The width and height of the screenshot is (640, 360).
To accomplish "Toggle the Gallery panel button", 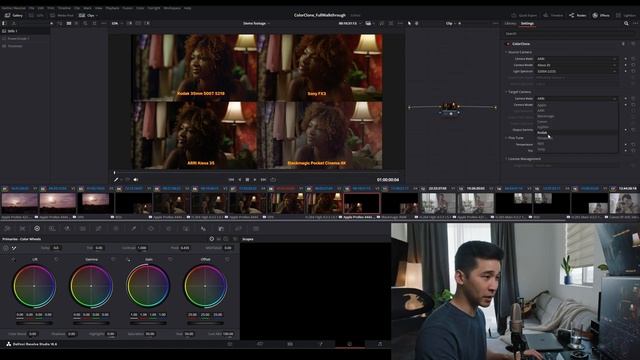I will point(14,15).
